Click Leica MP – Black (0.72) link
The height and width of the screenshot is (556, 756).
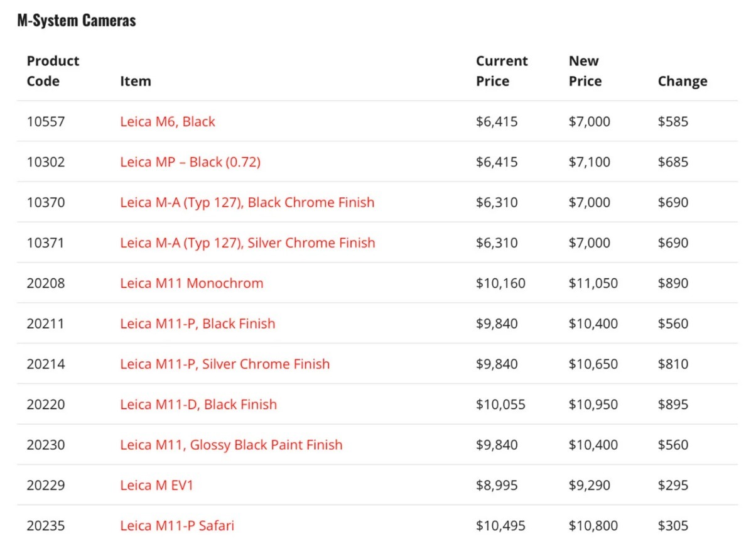190,162
